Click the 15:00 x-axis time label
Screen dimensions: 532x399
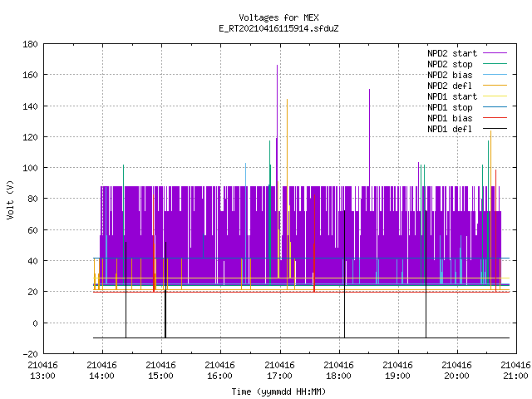[x=160, y=376]
